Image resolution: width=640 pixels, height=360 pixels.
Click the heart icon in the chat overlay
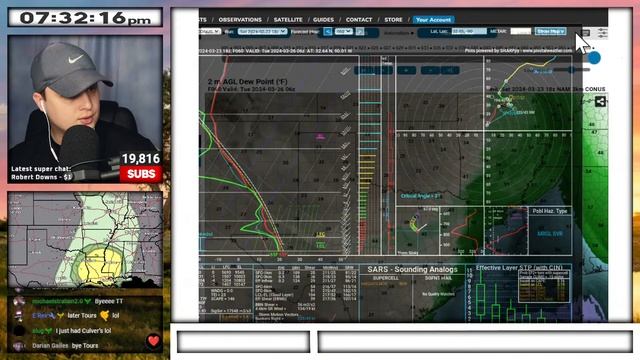click(153, 340)
